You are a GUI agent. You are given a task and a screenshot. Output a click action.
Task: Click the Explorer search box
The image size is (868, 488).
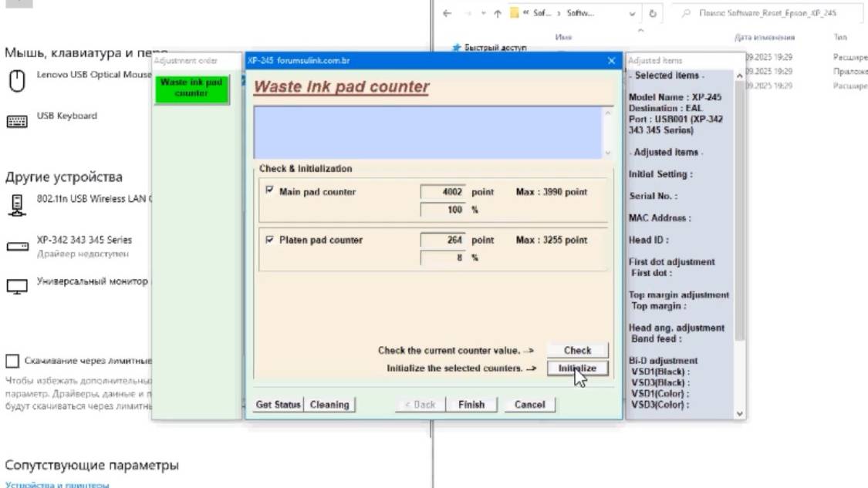769,13
